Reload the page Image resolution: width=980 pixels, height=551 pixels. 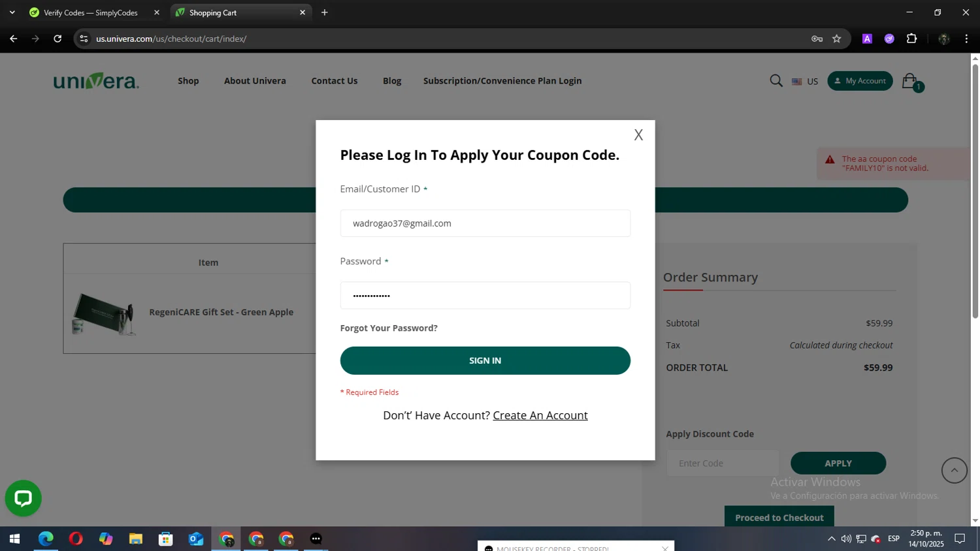[x=57, y=39]
